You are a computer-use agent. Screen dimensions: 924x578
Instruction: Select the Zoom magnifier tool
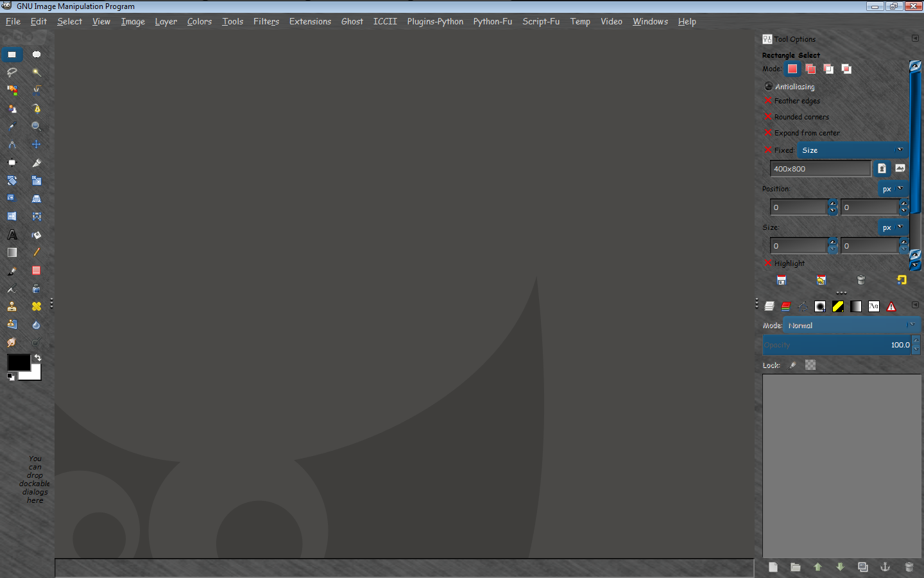pos(37,127)
